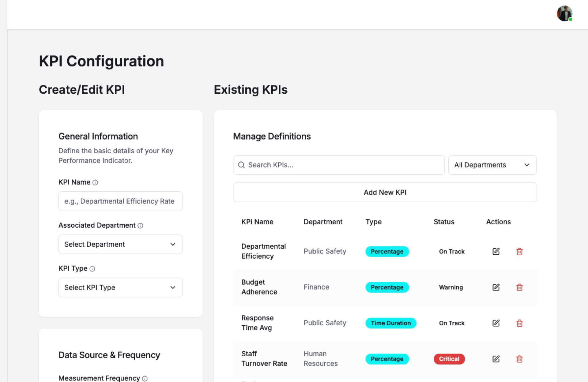Click the Associated Department info icon
Screen dimensions: 588x382
coord(140,226)
